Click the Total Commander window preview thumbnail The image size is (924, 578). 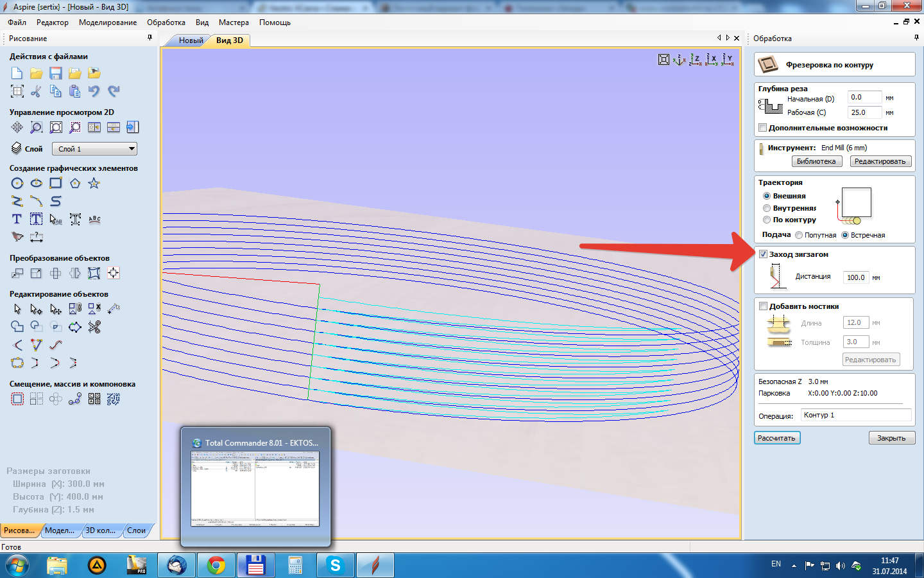point(255,488)
